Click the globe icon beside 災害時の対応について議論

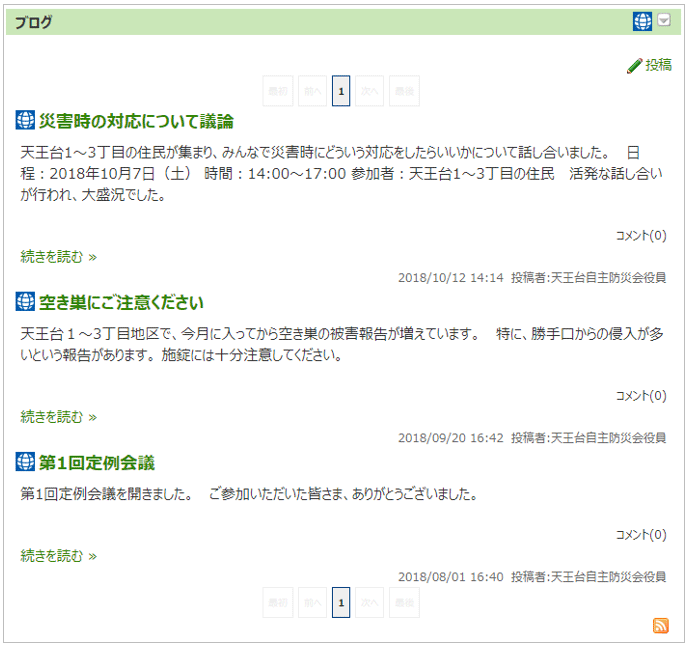26,121
